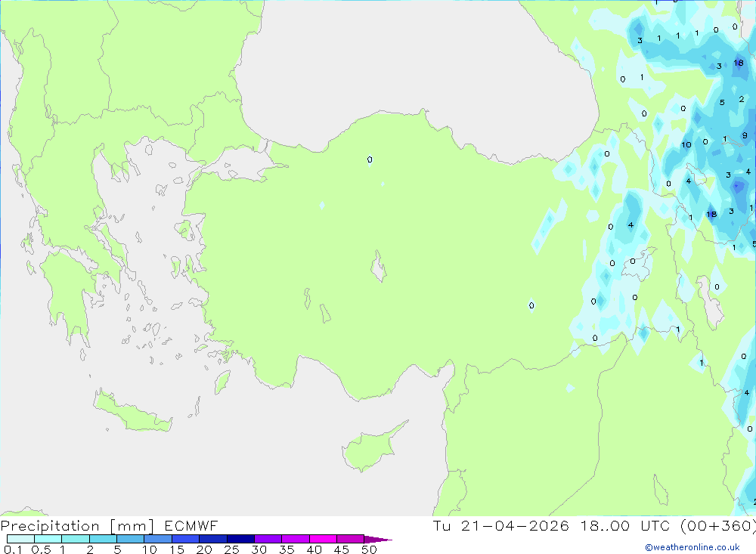Click the 30–35 mm purple legend box
The image size is (756, 554).
268,539
